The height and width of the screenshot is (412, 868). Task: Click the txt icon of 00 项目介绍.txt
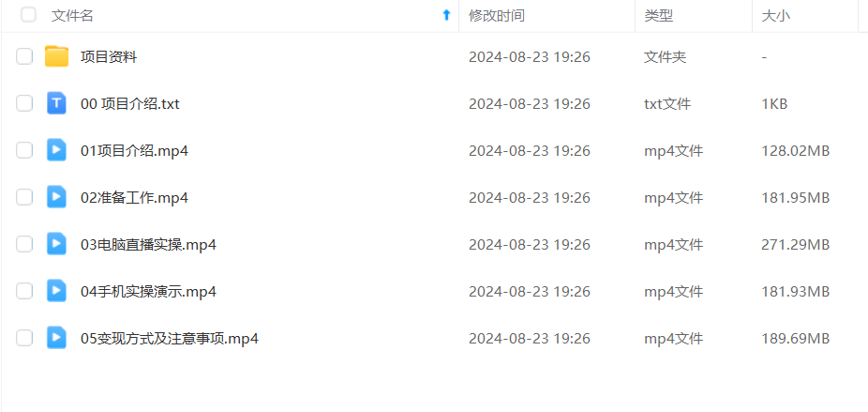tap(56, 103)
